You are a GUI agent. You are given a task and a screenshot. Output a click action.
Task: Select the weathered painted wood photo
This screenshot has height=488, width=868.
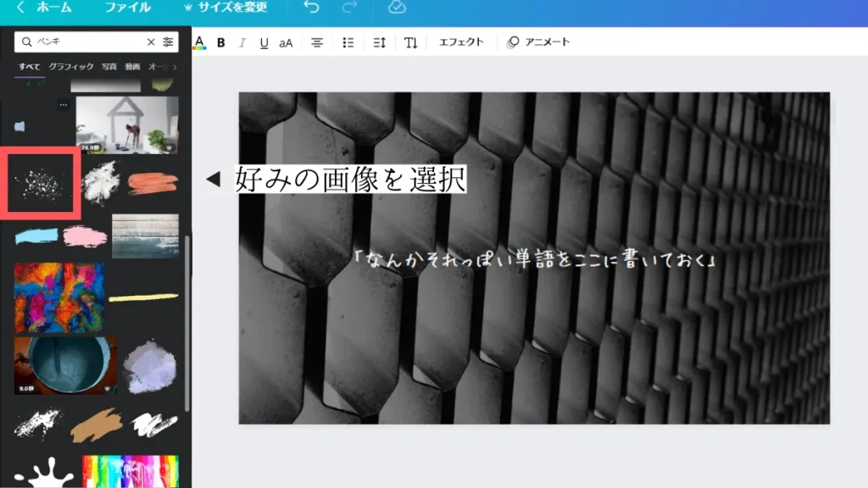[145, 236]
